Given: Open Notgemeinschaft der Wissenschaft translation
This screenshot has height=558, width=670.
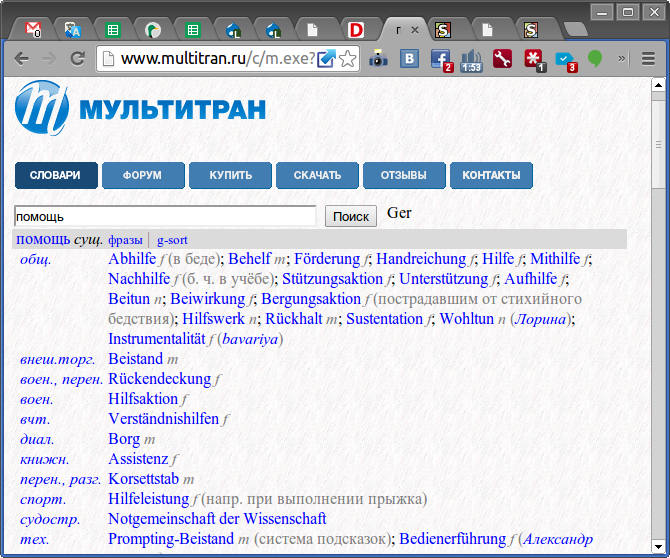Looking at the screenshot, I should point(217,519).
